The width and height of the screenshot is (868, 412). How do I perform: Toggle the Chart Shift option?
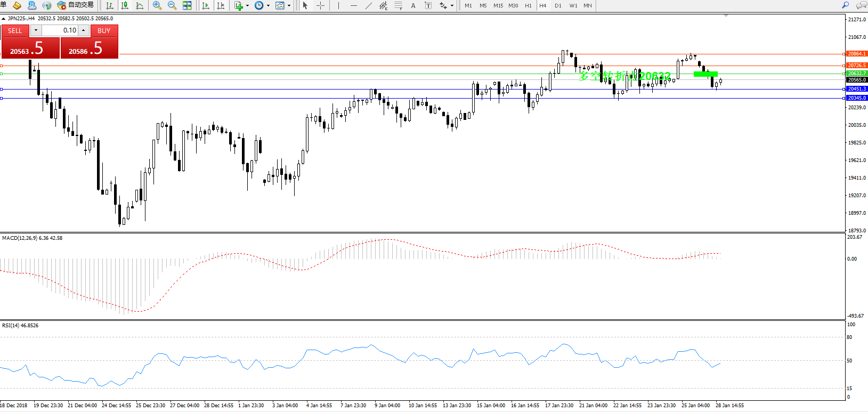point(221,5)
